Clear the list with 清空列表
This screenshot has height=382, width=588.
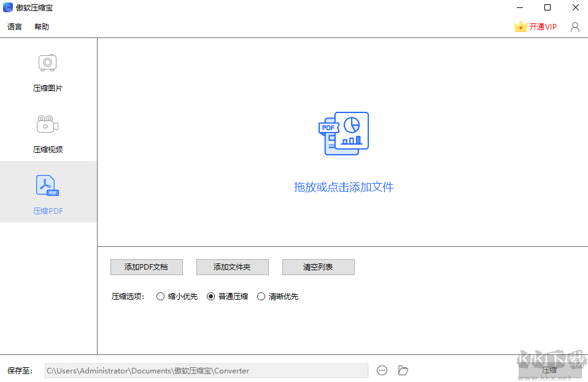(x=318, y=267)
